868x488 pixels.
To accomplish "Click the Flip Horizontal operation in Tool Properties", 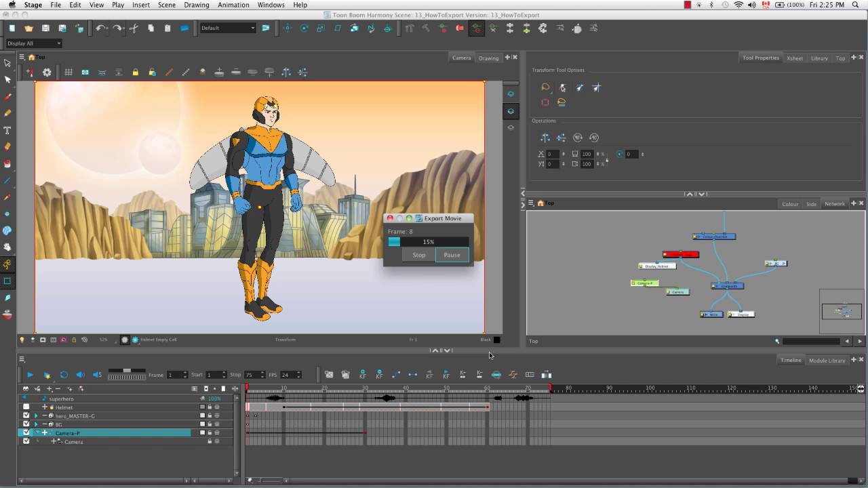I will point(545,138).
